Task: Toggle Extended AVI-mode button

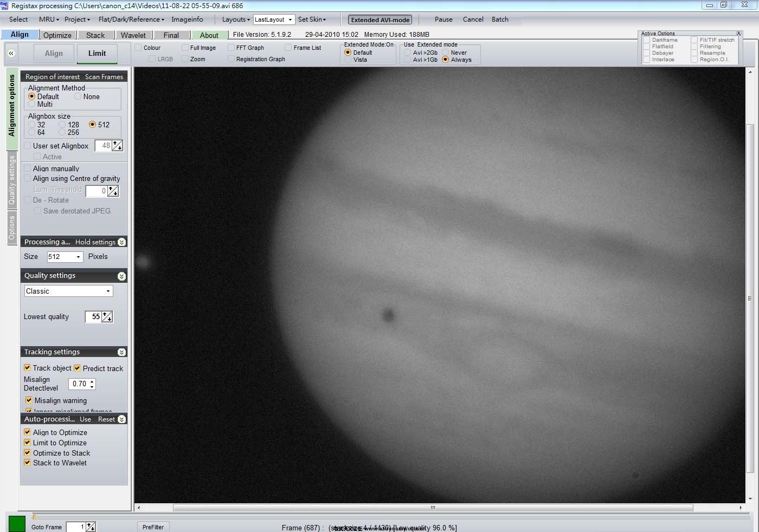Action: tap(380, 20)
